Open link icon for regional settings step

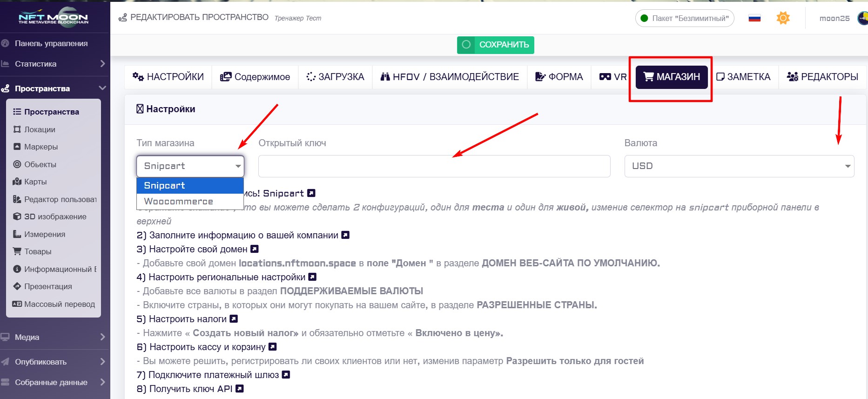click(x=312, y=277)
